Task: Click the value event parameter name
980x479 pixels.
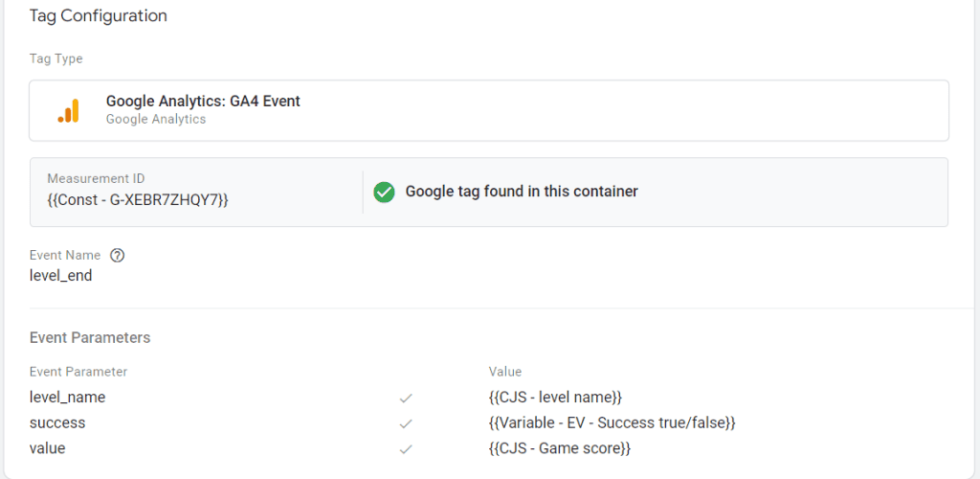Action: (48, 447)
